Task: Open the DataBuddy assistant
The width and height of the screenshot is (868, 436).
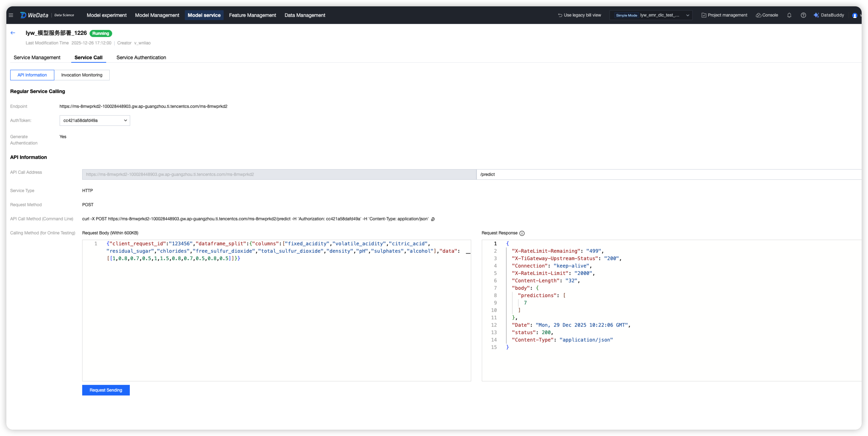Action: tap(829, 15)
